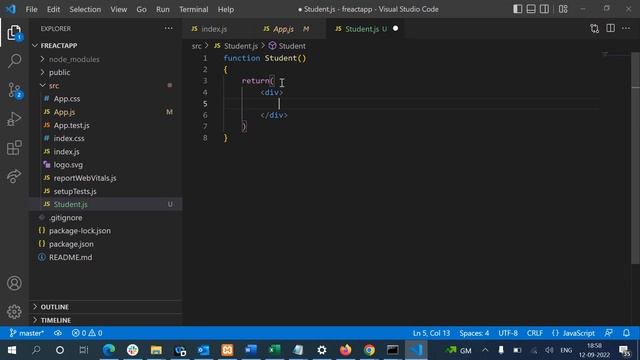640x360 pixels.
Task: Expand the OUTLINE section
Action: point(105,307)
